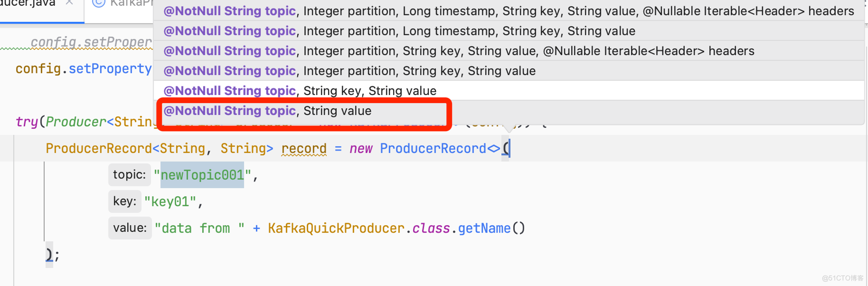Choose overload with partition, key, value, headers
This screenshot has height=286, width=868.
(459, 51)
